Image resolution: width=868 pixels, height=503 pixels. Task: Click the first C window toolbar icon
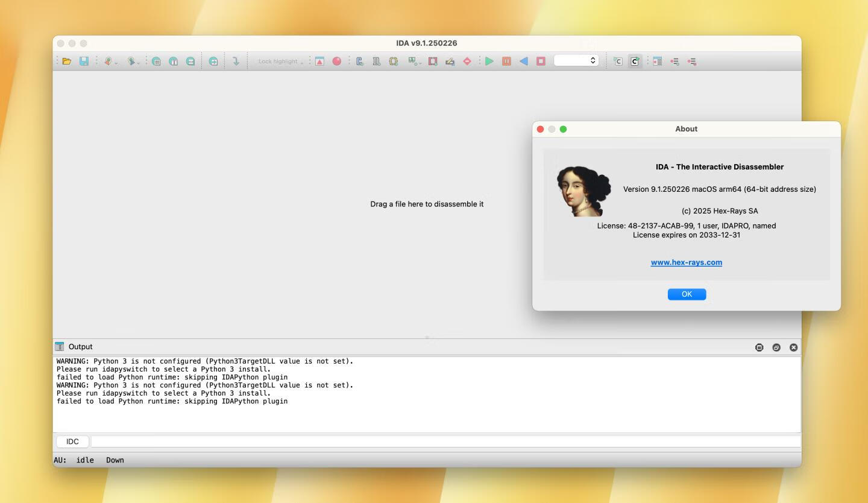pos(618,61)
